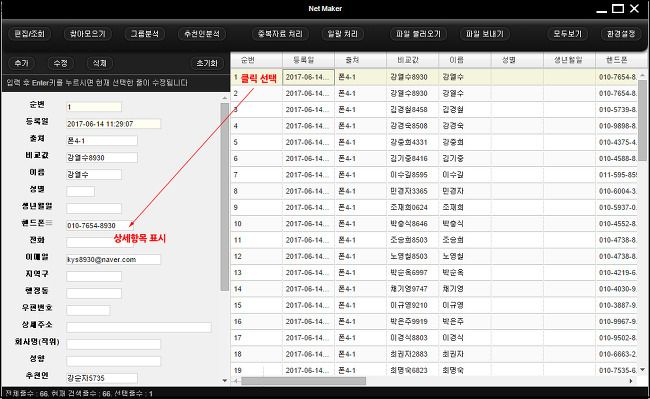Screen dimensions: 650x399
Task: Click the empty 지역구 input field
Action: [x=94, y=276]
